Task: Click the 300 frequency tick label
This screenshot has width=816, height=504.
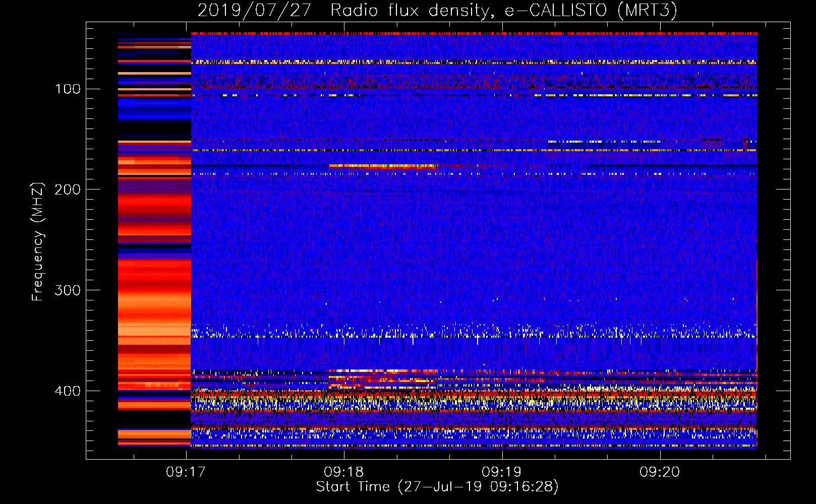Action: 68,290
